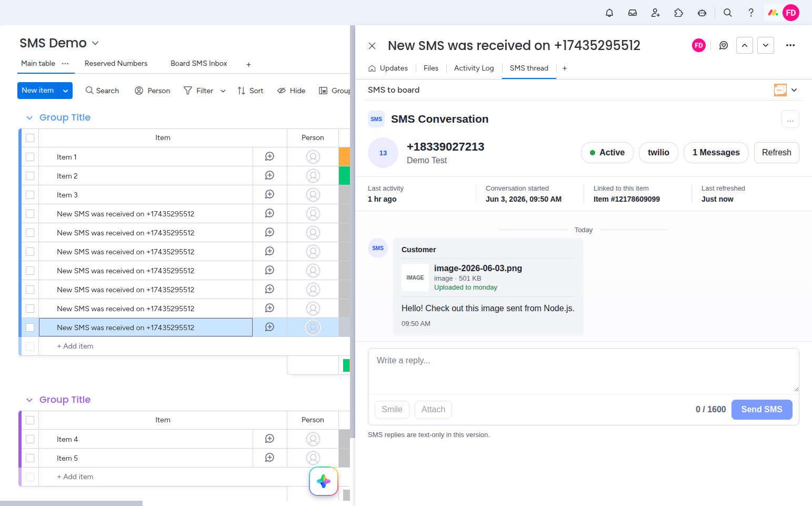
Task: Collapse the first Group Title
Action: click(x=29, y=117)
